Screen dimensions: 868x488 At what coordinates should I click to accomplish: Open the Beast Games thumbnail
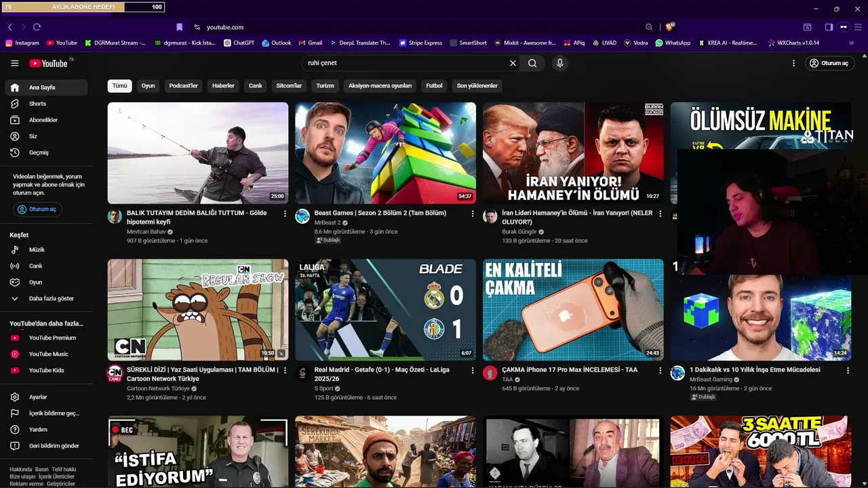(x=385, y=153)
